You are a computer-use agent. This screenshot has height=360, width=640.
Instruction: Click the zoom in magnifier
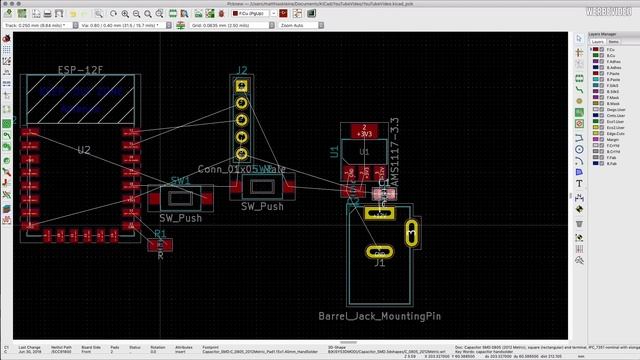pyautogui.click(x=125, y=13)
